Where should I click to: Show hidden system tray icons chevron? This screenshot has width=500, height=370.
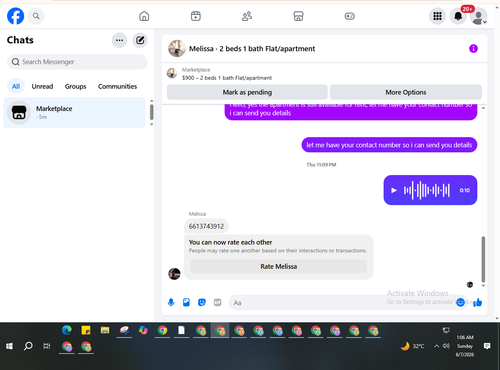(436, 346)
